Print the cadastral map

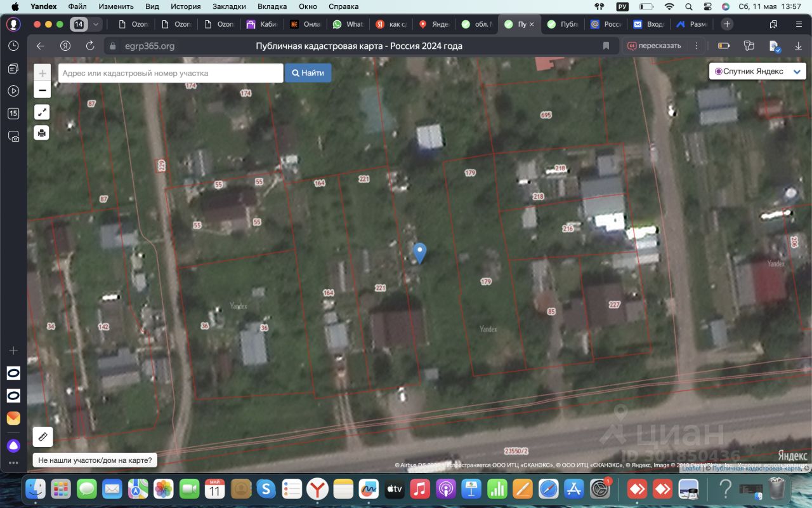[42, 133]
